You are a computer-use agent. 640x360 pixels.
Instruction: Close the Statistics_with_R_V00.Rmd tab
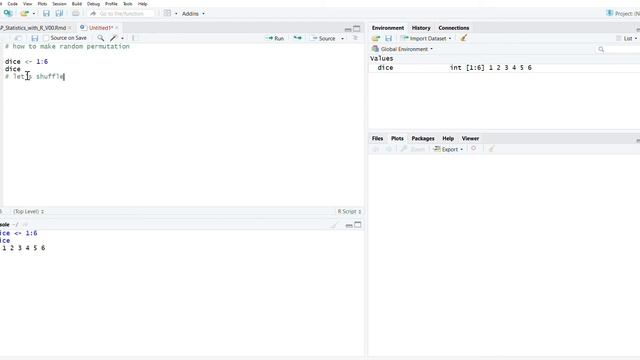(x=70, y=28)
